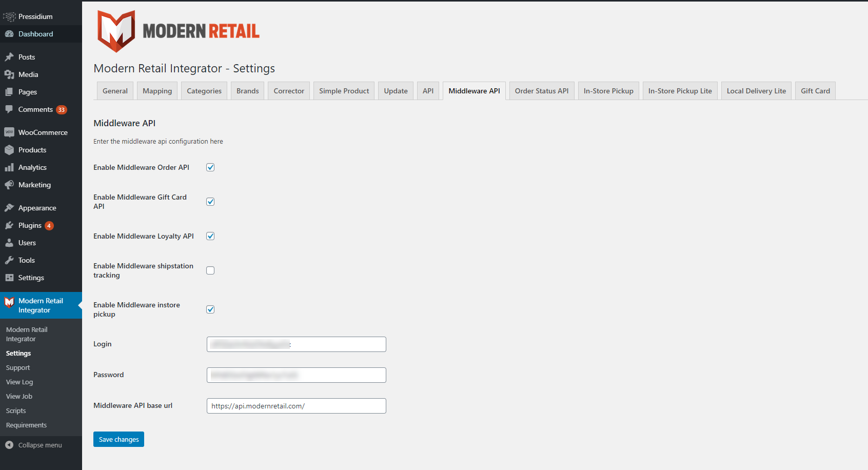Click the Collapse menu text label
The height and width of the screenshot is (470, 868).
coord(40,445)
